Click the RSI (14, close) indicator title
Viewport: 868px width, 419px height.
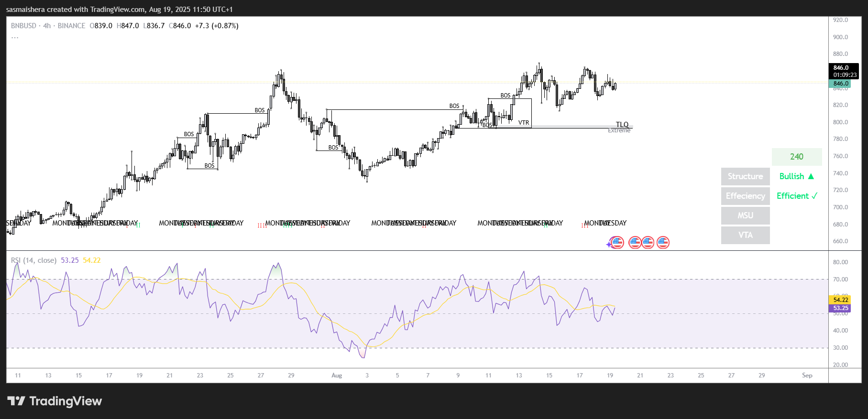[34, 260]
